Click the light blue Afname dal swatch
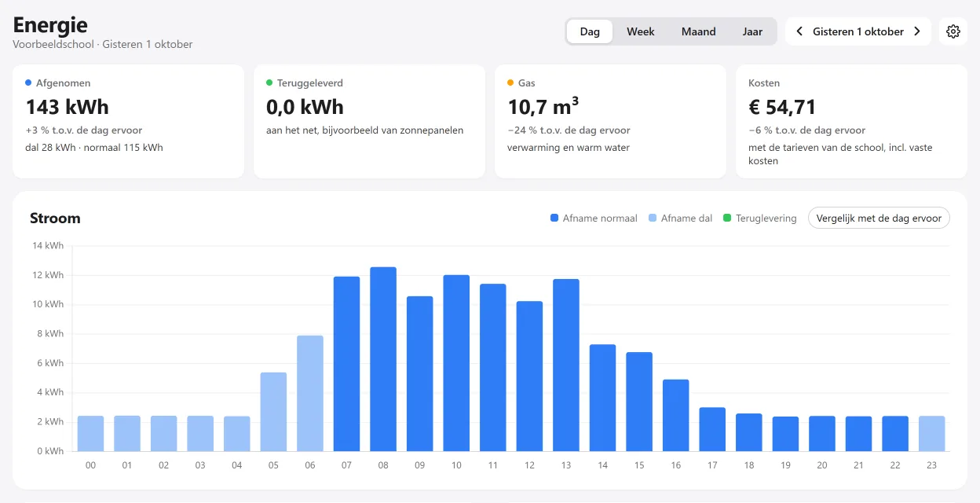This screenshot has width=980, height=503. [653, 218]
